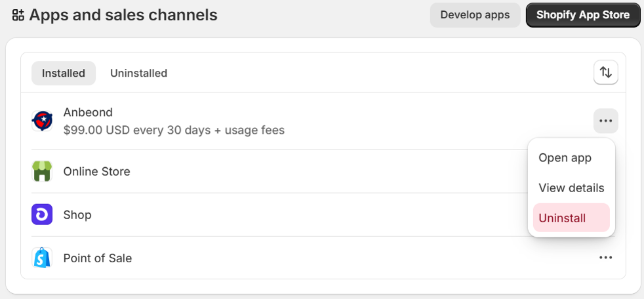Viewport: 644px width, 299px height.
Task: Click the Anbeond $99.00 USD pricing text
Action: (174, 130)
